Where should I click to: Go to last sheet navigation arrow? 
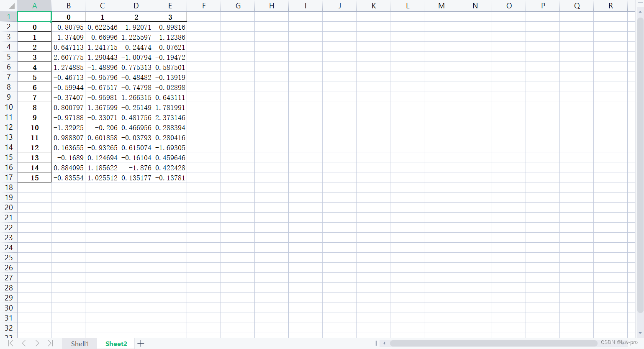50,343
